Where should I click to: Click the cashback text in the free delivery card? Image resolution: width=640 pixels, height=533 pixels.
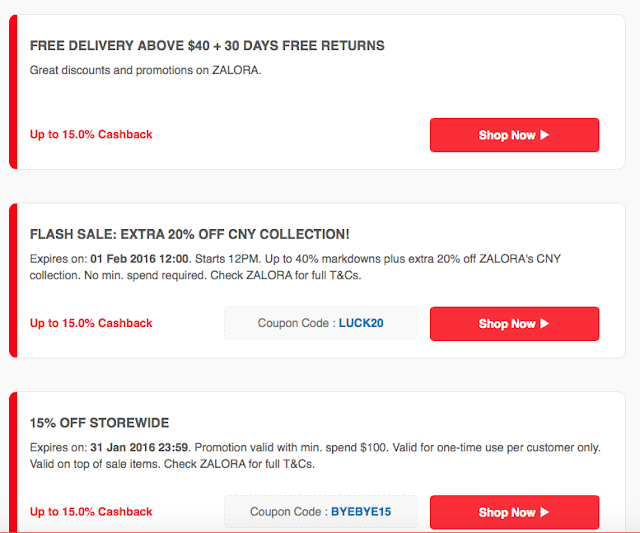tap(91, 134)
